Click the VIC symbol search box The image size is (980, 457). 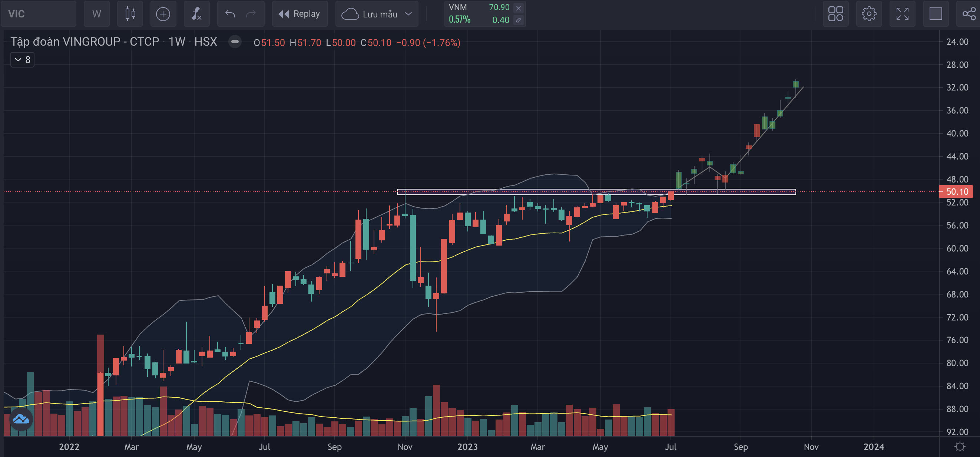(39, 14)
